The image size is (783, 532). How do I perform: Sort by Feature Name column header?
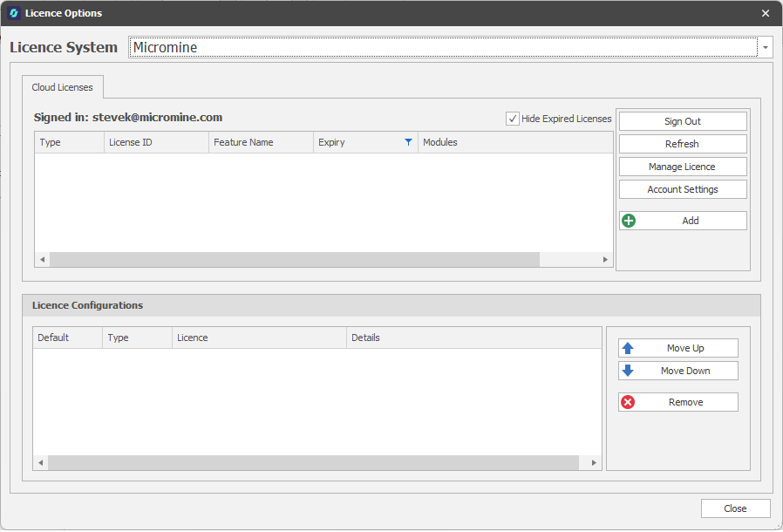pos(260,142)
